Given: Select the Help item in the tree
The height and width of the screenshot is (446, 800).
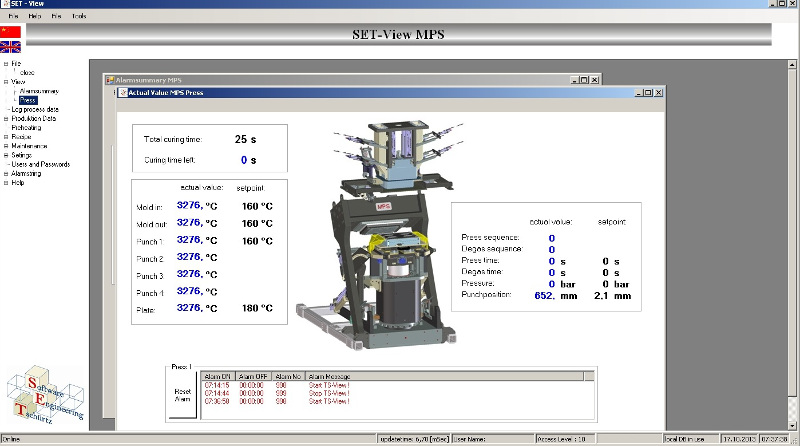Looking at the screenshot, I should 18,183.
